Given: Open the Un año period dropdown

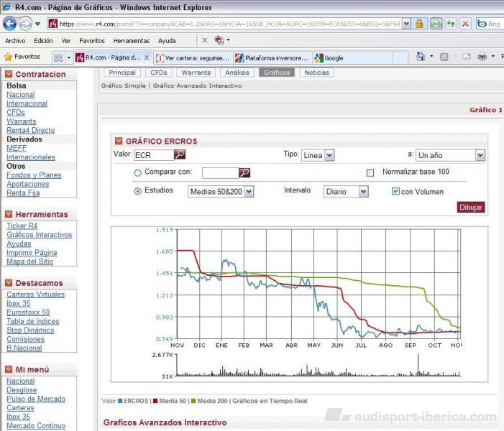Looking at the screenshot, I should click(450, 155).
